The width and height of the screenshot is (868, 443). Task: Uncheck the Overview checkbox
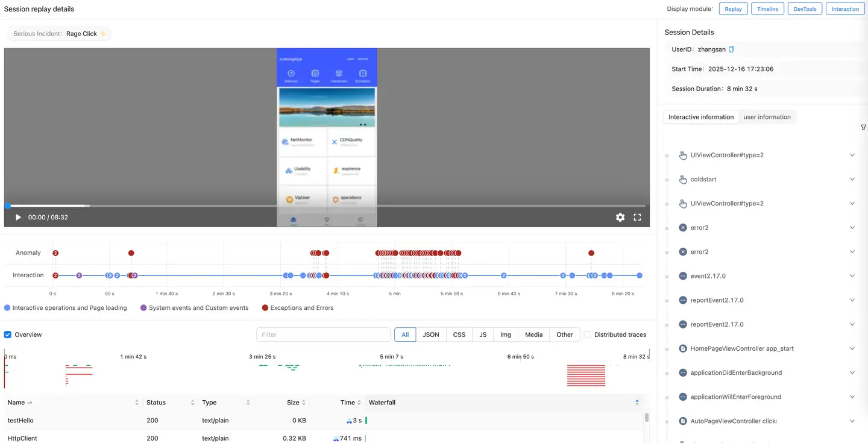point(8,335)
